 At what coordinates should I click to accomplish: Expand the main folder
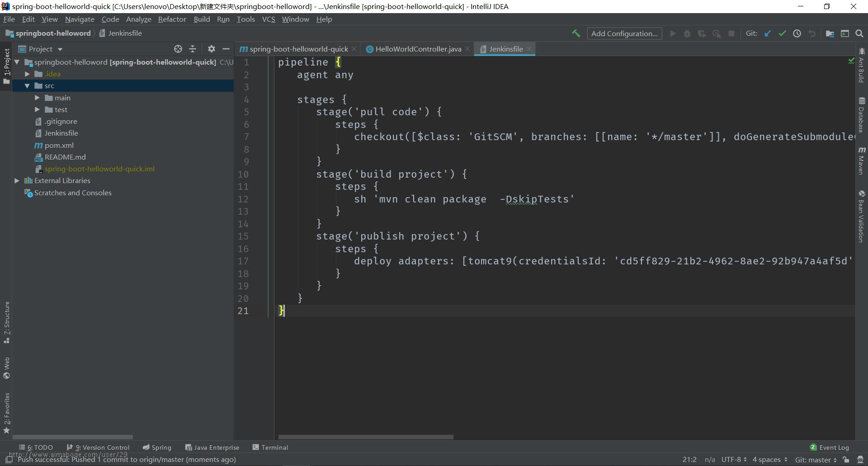[x=37, y=98]
